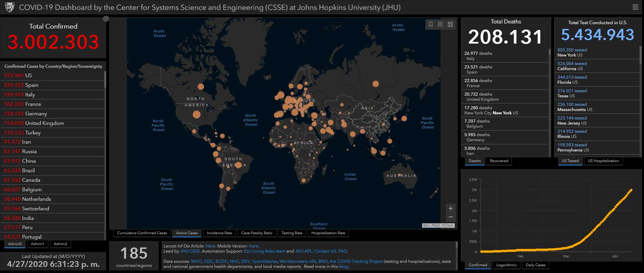Screen dimensions: 644x273
Task: Switch to the Admin1 tab
Action: click(x=37, y=244)
